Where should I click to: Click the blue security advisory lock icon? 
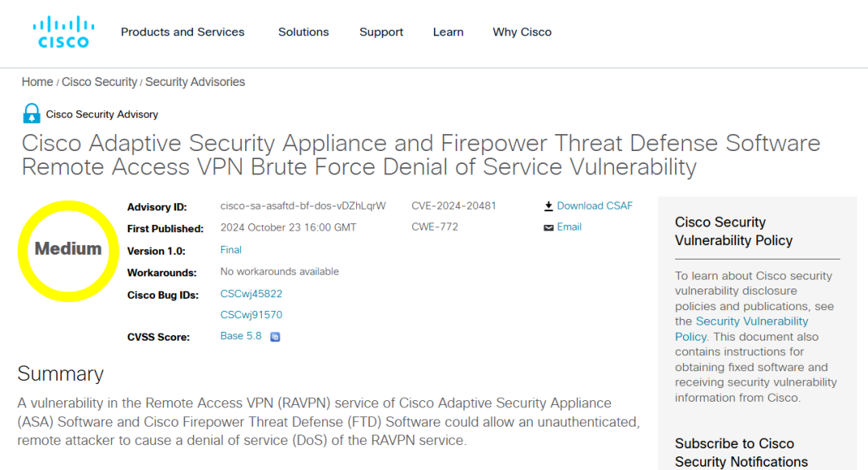coord(31,113)
